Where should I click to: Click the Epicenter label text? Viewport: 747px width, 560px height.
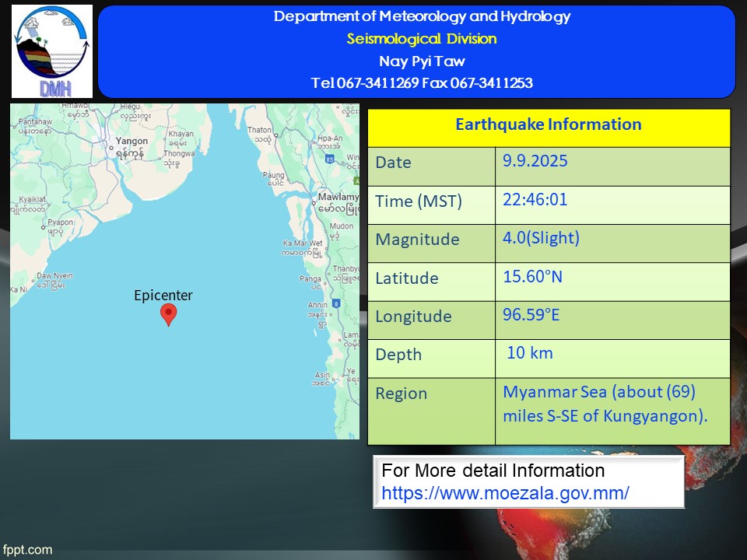163,296
